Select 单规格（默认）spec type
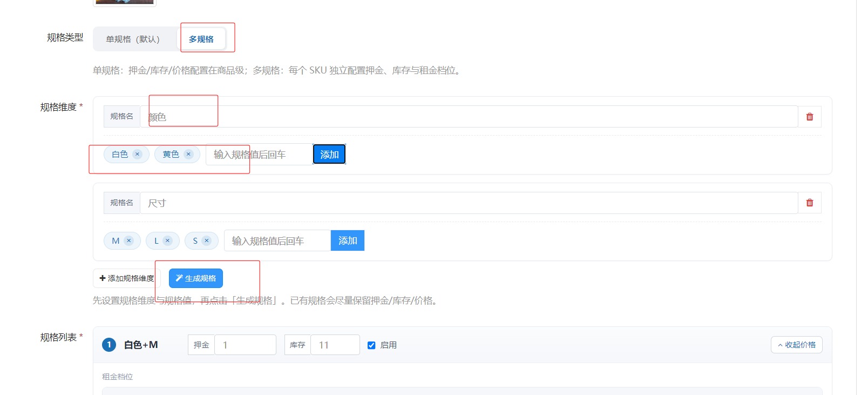The height and width of the screenshot is (395, 868). click(133, 39)
